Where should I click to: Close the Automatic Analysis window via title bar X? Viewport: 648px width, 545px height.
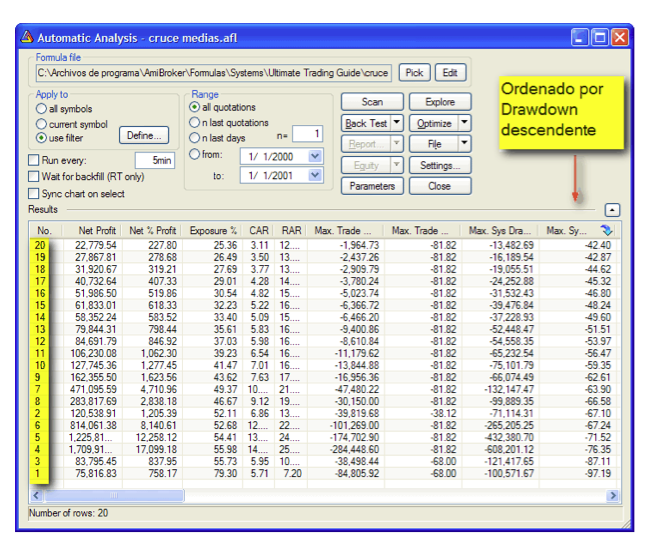[x=619, y=37]
